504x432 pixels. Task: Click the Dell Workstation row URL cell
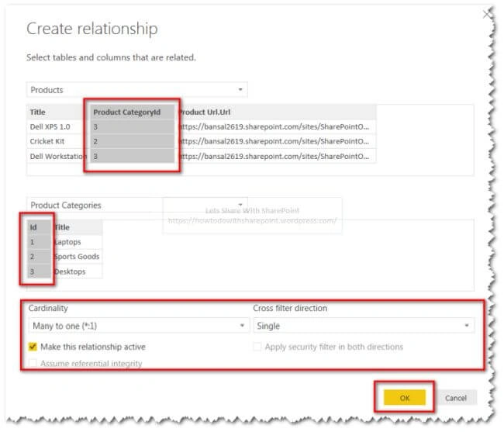click(276, 156)
